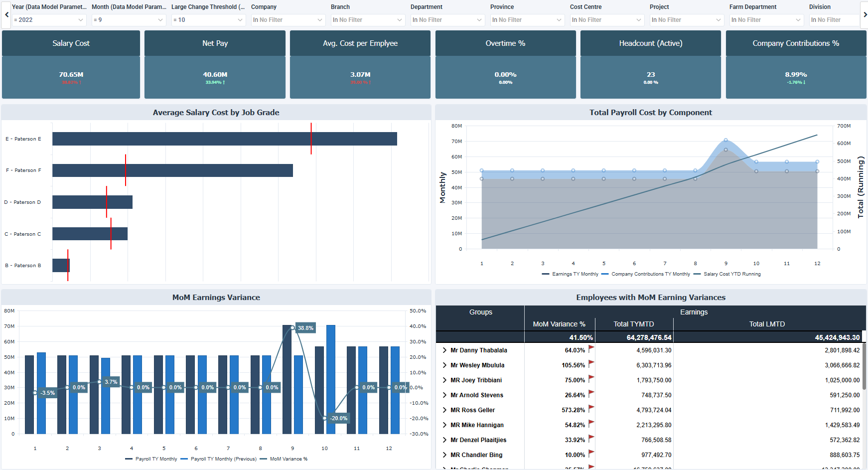The image size is (868, 470).
Task: Toggle Earnings TY Monthly legend item
Action: point(570,274)
